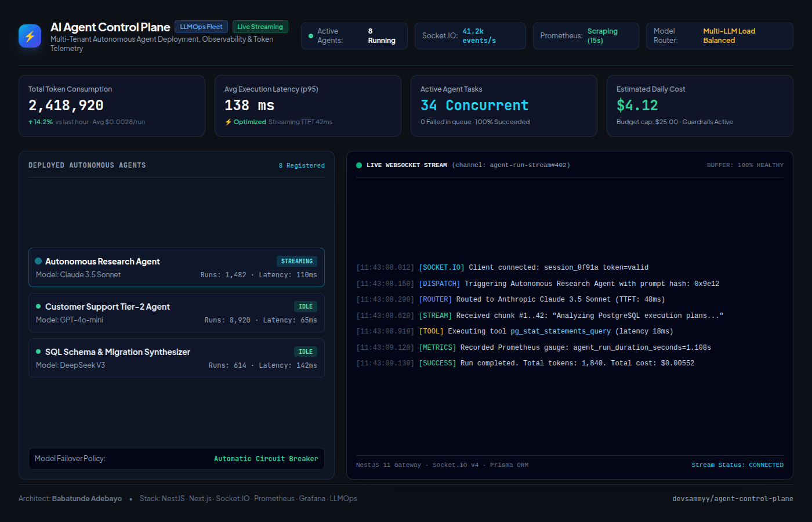The width and height of the screenshot is (812, 522).
Task: Click the green Live WebSocket Stream indicator dot
Action: [x=359, y=165]
